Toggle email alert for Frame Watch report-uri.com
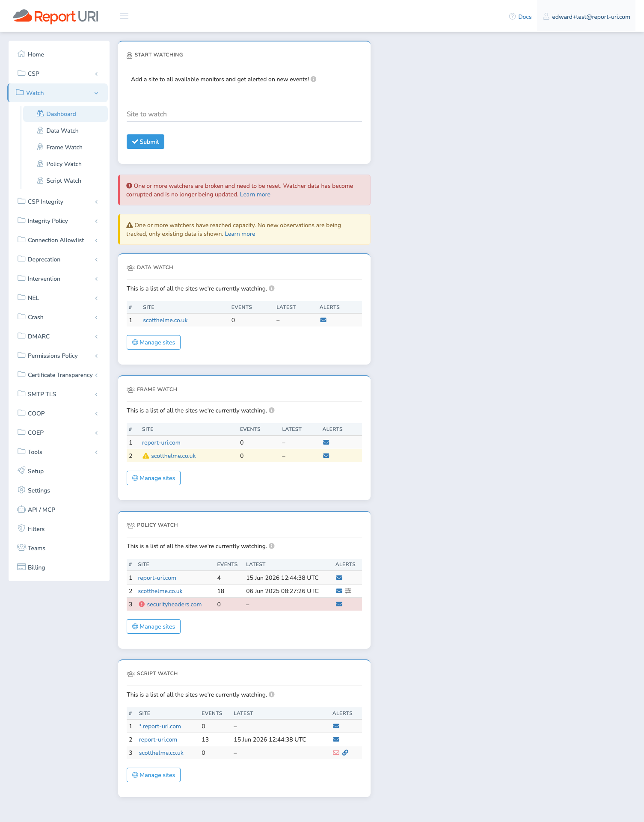Screen dimensions: 644x822 tap(326, 442)
